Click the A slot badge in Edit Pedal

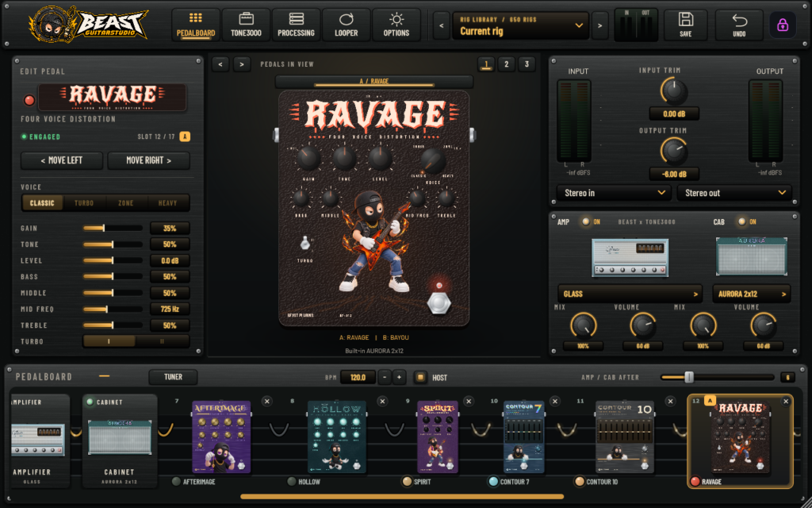pos(185,137)
